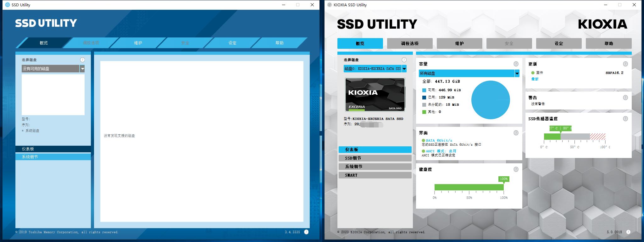
Task: Click help icon in 界面 interface panel
Action: tap(516, 133)
